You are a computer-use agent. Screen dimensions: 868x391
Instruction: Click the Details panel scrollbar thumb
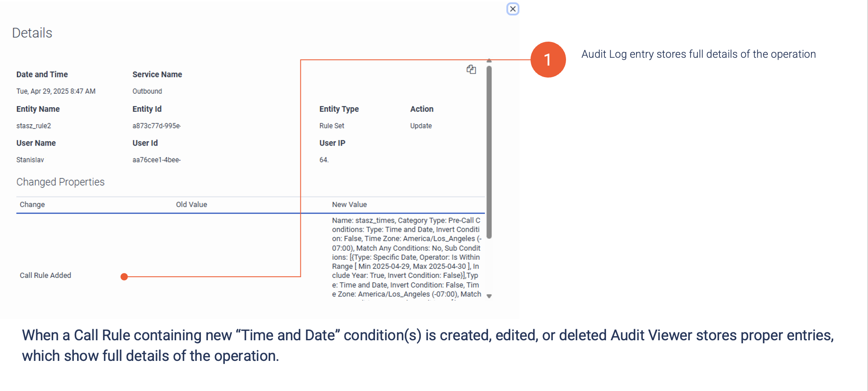tap(489, 153)
